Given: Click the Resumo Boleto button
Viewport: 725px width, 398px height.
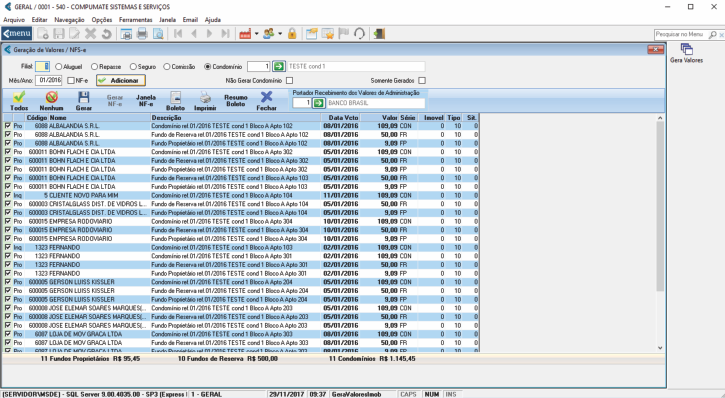Looking at the screenshot, I should 236,101.
